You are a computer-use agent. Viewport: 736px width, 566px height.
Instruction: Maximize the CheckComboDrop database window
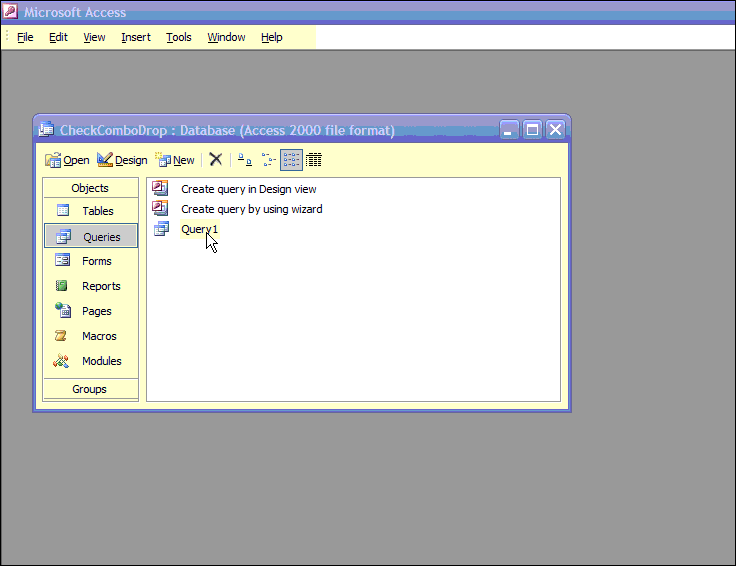tap(532, 130)
